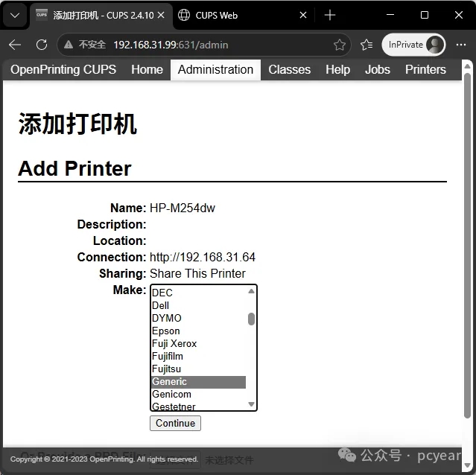This screenshot has height=475, width=476.
Task: Click the Share This Printer text
Action: click(x=197, y=273)
